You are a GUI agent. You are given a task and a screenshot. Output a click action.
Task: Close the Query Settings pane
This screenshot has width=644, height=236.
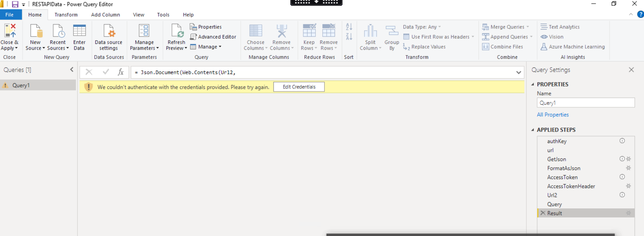[x=631, y=70]
